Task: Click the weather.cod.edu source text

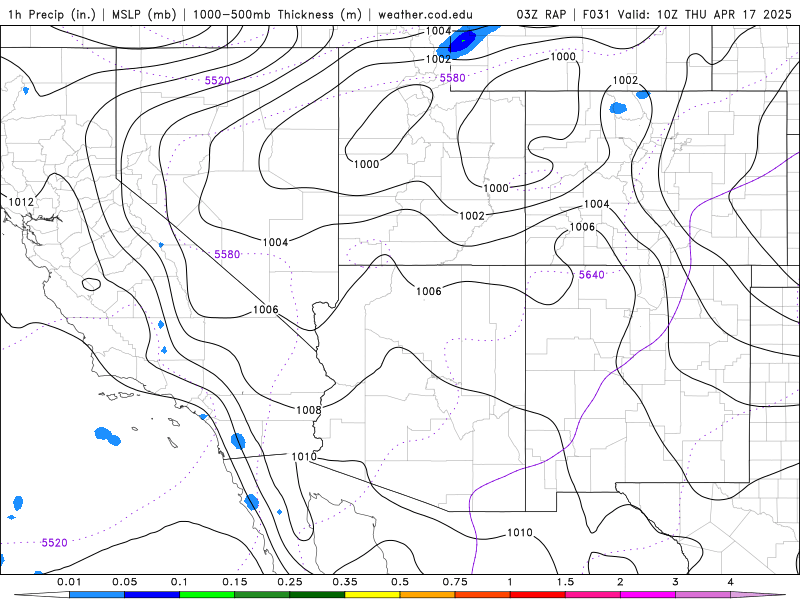Action: click(425, 14)
